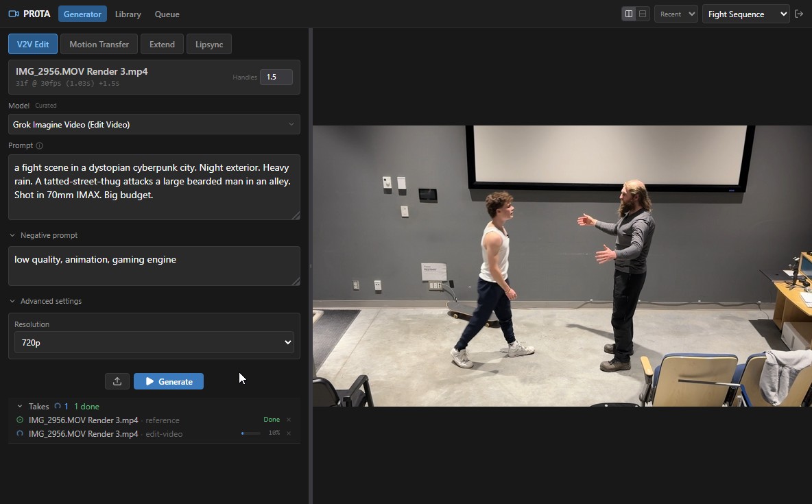The width and height of the screenshot is (812, 504).
Task: Click the Done checkmark on the reference take
Action: click(x=19, y=420)
